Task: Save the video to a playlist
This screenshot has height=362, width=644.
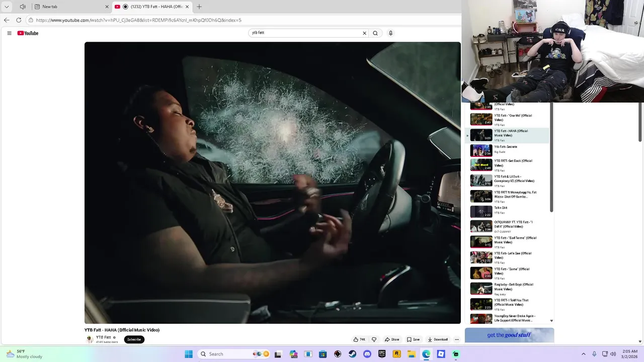Action: (413, 339)
